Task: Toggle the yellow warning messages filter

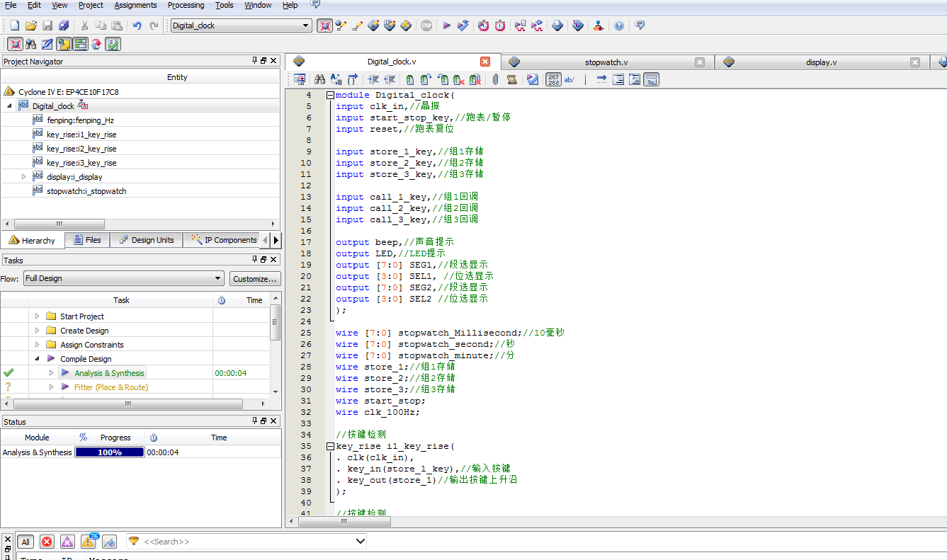Action: pyautogui.click(x=89, y=542)
